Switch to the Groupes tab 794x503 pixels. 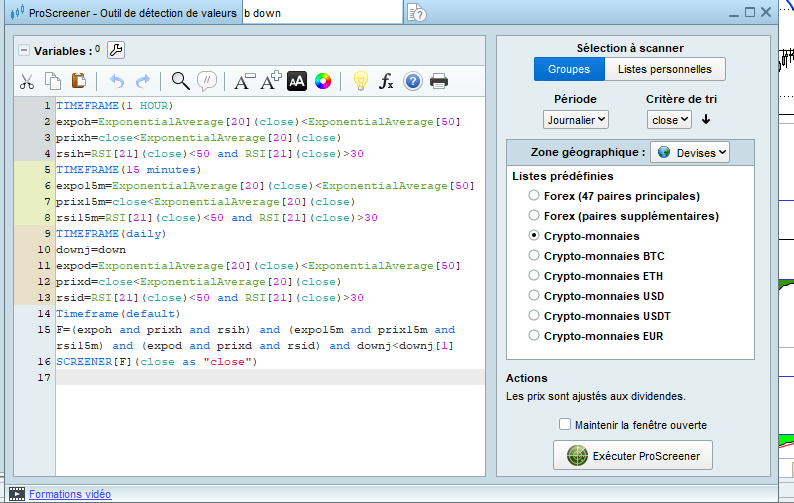569,69
